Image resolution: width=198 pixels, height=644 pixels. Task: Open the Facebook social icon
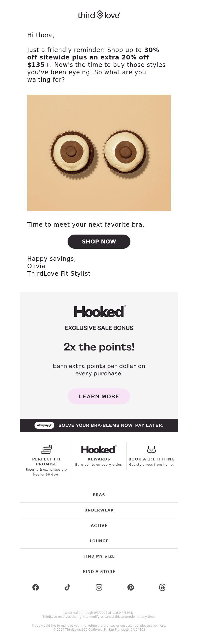tap(36, 587)
